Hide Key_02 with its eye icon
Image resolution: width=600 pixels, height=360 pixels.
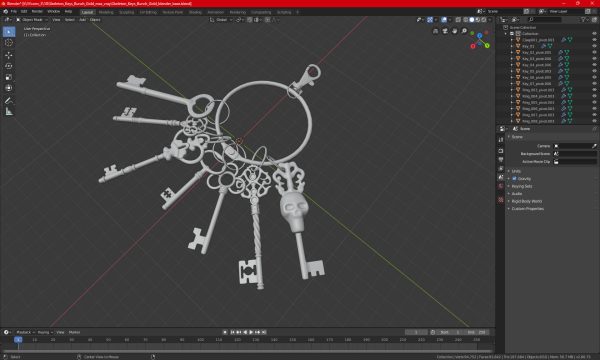click(x=594, y=52)
